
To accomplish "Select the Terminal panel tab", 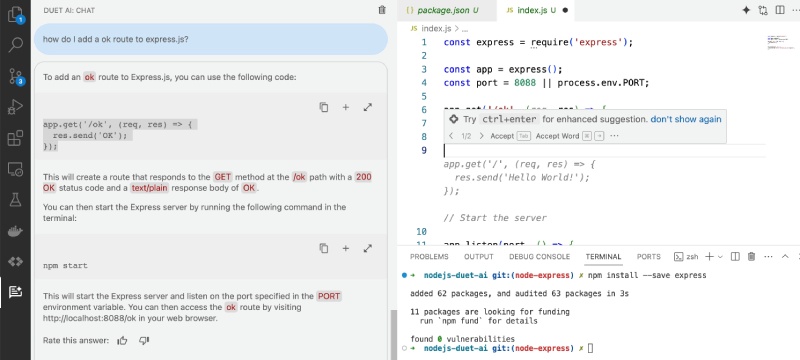I will tap(603, 256).
